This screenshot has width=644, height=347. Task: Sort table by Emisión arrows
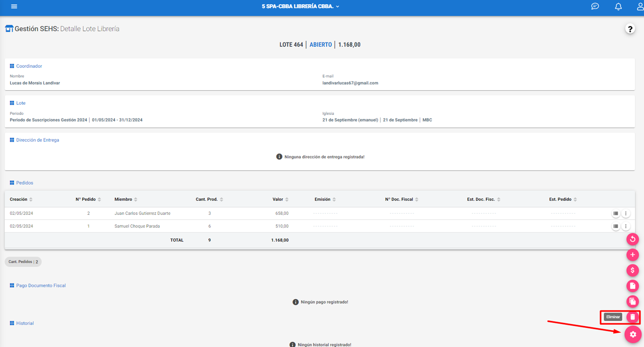pos(334,200)
